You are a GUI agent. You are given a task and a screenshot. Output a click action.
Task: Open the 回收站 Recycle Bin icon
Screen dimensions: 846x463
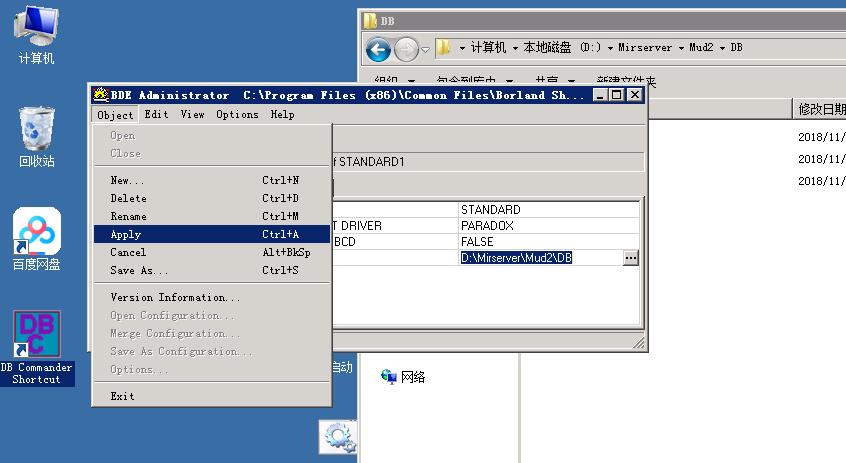37,136
